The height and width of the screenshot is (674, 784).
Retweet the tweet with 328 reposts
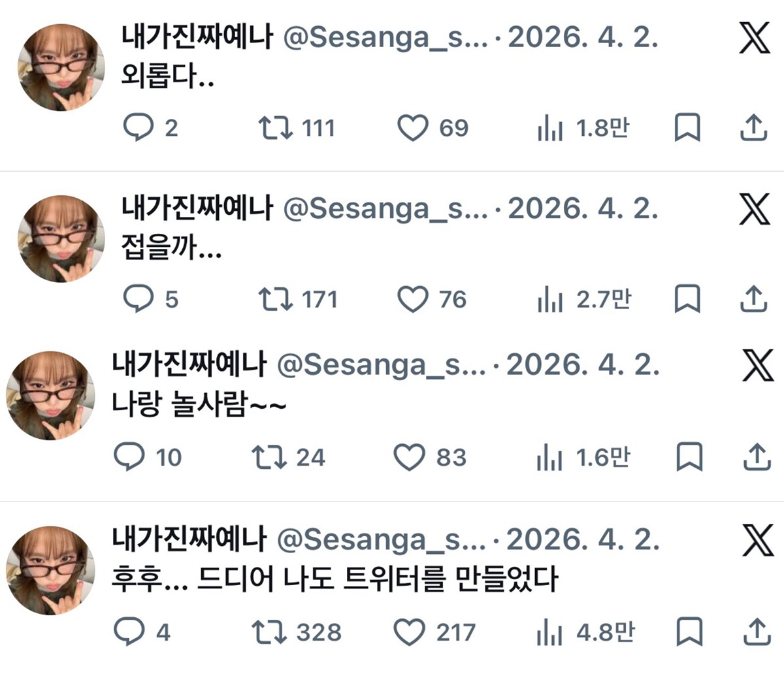[269, 632]
